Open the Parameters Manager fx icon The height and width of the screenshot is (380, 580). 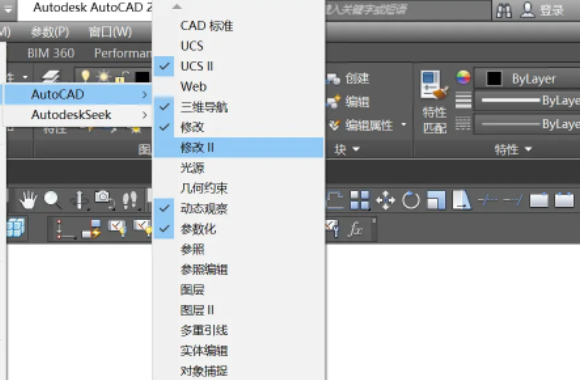coord(355,229)
